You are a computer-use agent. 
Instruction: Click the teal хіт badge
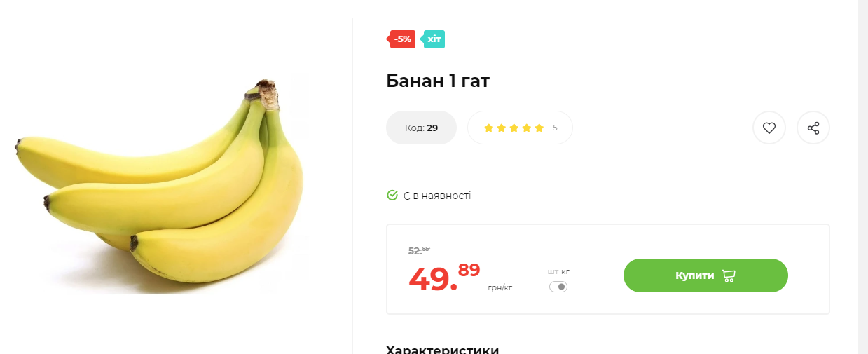434,39
